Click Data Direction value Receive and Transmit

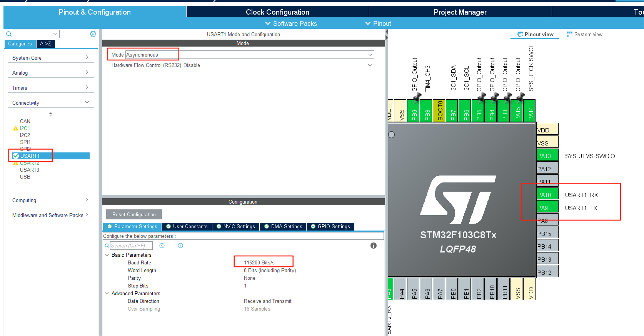[268, 301]
